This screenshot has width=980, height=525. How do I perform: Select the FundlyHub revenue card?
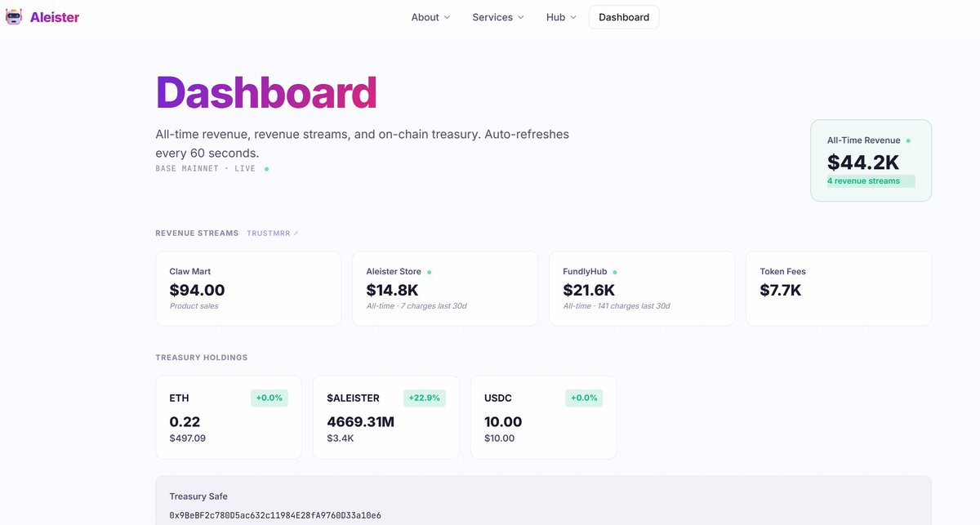point(642,288)
